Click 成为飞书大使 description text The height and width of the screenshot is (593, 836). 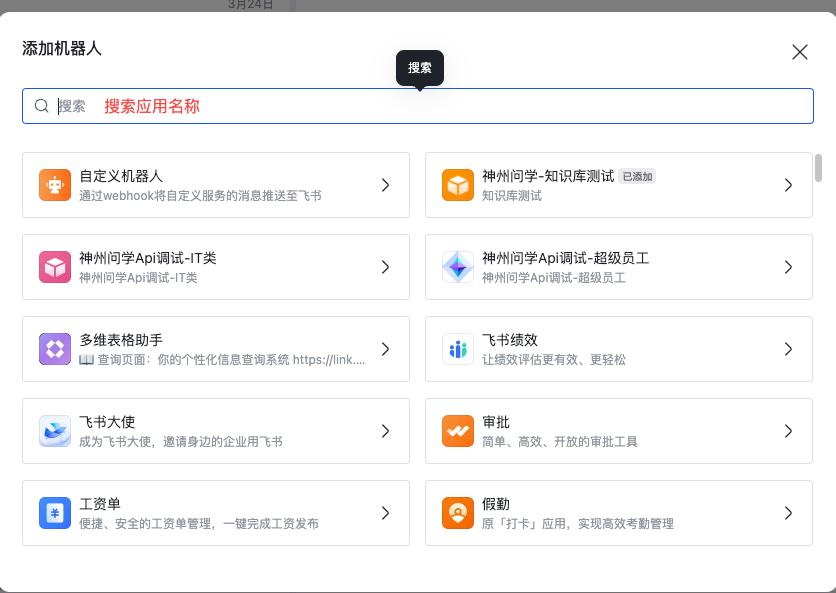click(181, 442)
